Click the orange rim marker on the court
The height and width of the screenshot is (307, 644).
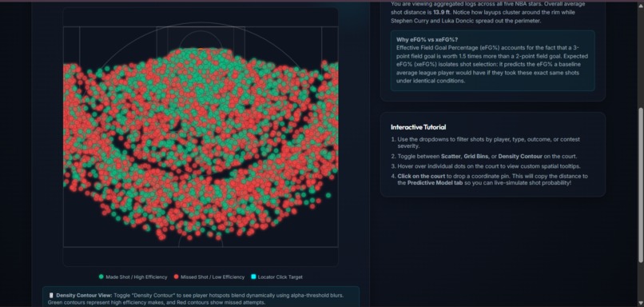[201, 50]
